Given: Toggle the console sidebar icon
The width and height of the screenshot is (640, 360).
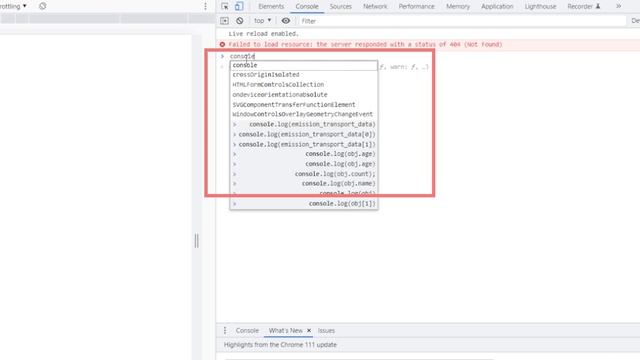Looking at the screenshot, I should (224, 21).
